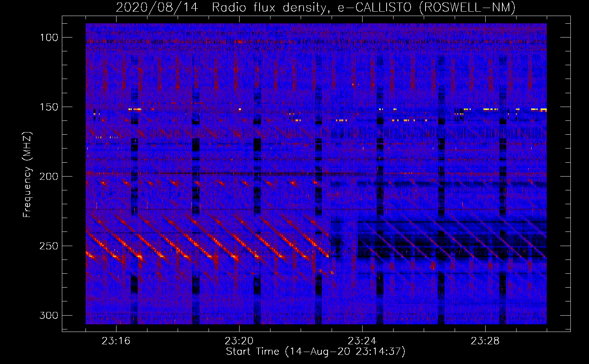
Task: Click the 23:24 time tick label
Action: tap(362, 341)
